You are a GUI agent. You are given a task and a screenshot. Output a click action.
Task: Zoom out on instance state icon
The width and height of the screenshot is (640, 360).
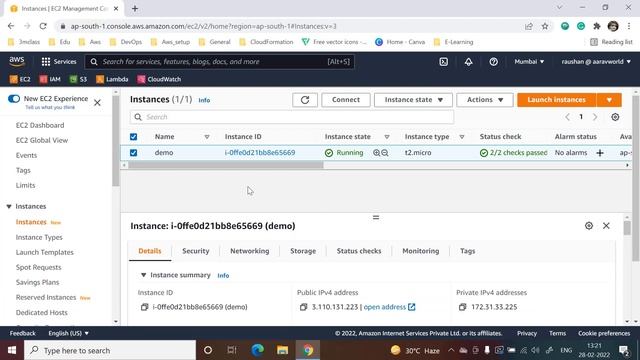coord(384,153)
